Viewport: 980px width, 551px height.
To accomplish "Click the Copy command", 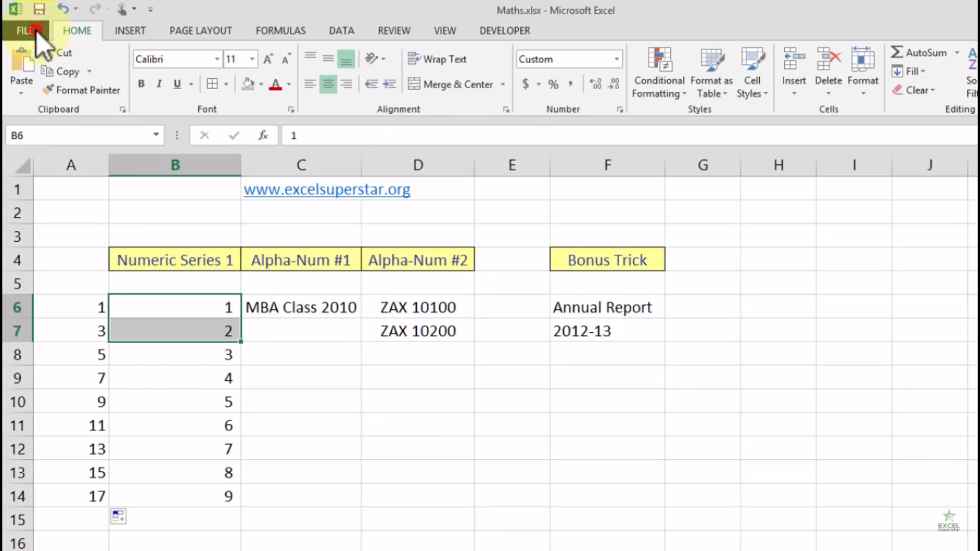I will [61, 71].
